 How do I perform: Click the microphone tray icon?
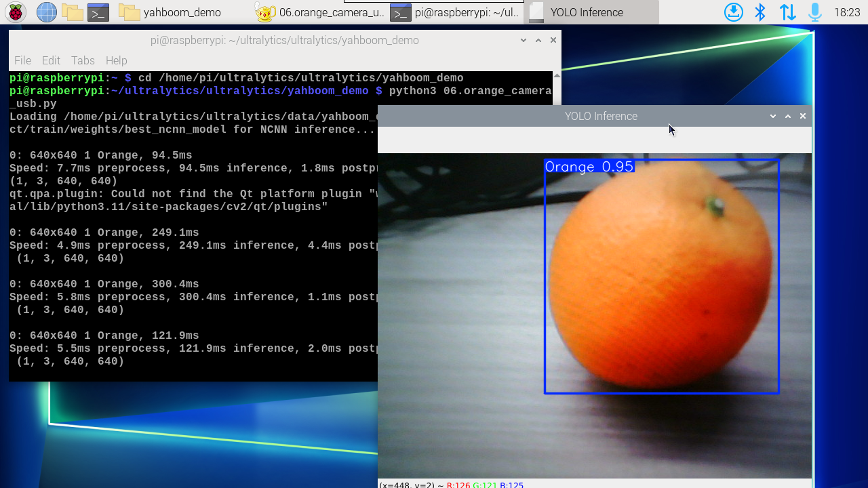point(814,12)
